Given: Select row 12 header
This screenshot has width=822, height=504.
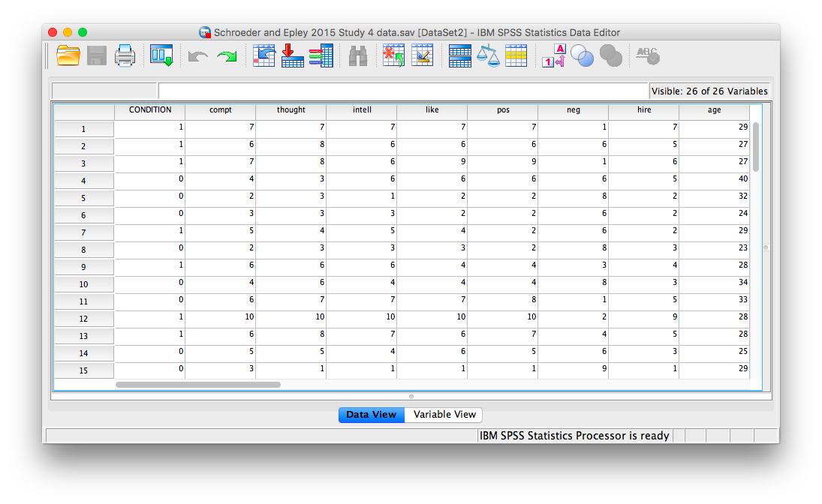Looking at the screenshot, I should point(84,319).
